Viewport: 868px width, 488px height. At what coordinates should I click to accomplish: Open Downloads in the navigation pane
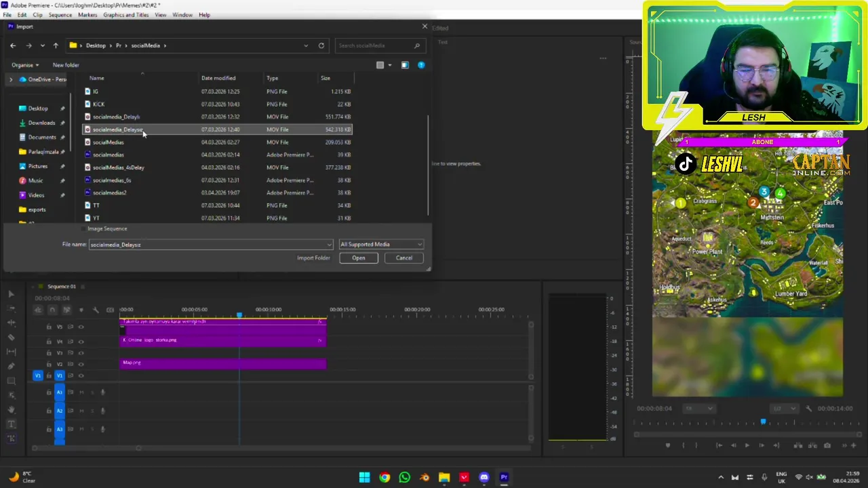tap(41, 123)
